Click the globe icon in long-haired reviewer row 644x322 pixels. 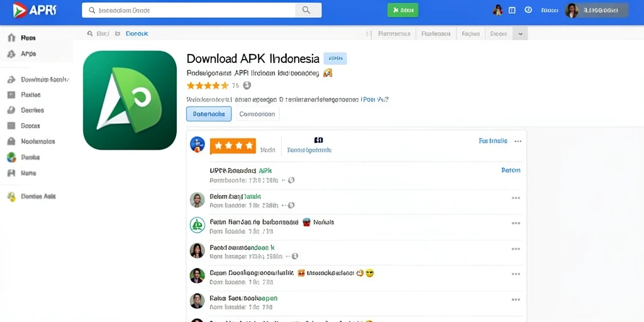[294, 256]
